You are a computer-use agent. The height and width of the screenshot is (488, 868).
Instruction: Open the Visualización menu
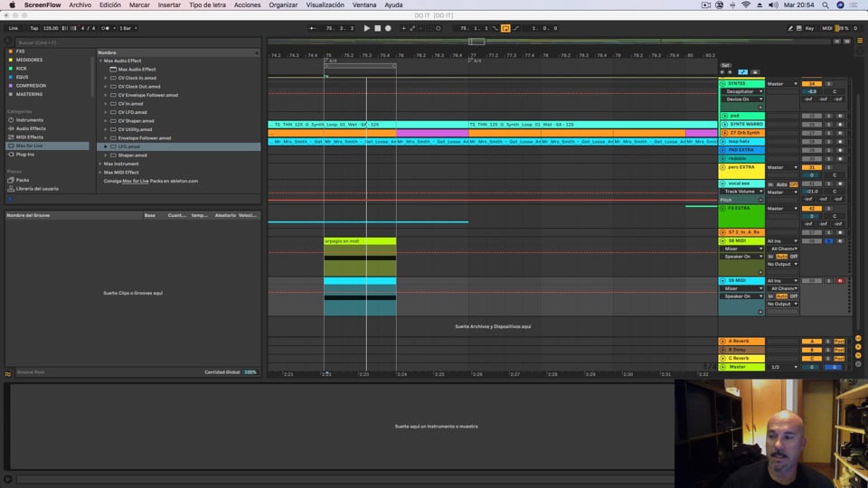coord(325,5)
